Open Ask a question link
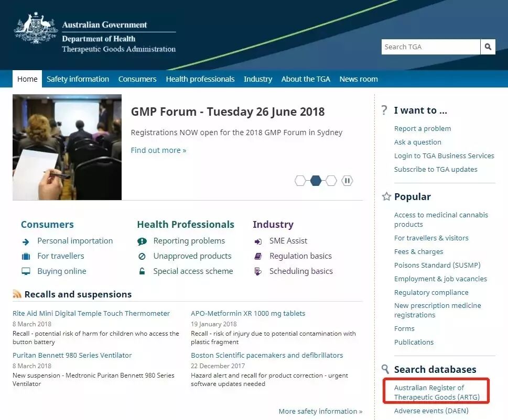The image size is (508, 420). [x=418, y=142]
